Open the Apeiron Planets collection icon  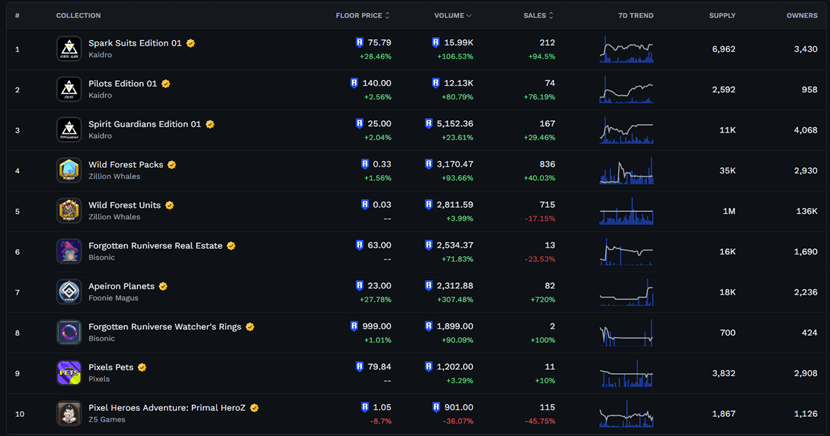point(69,292)
